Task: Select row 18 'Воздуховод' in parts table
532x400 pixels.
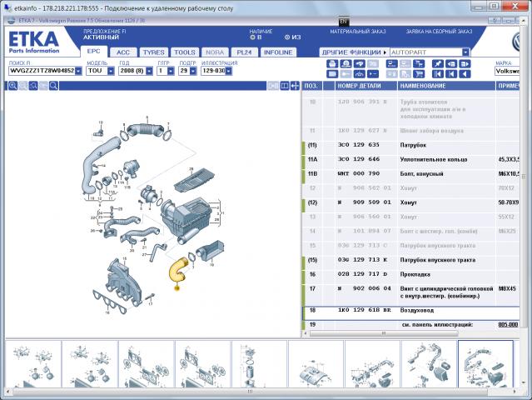Action: (x=410, y=313)
